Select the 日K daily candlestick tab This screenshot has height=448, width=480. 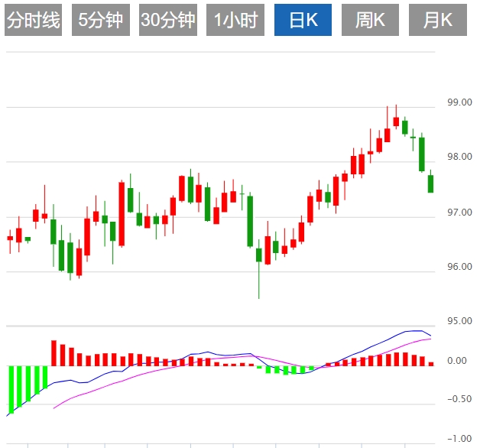(x=303, y=20)
